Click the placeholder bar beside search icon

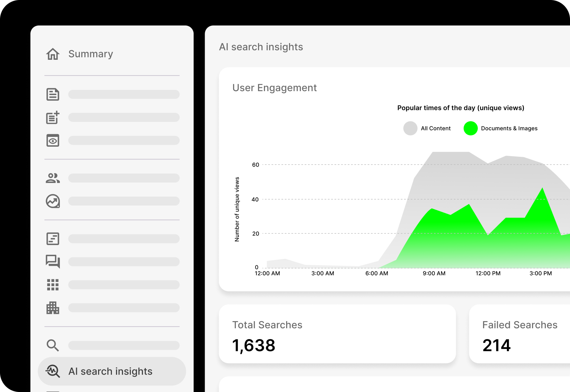[x=124, y=345]
